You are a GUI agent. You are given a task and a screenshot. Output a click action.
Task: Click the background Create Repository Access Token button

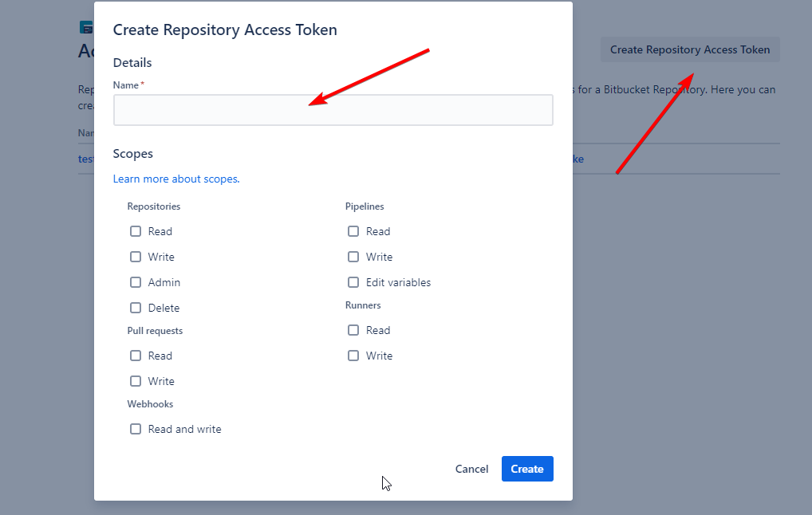690,49
